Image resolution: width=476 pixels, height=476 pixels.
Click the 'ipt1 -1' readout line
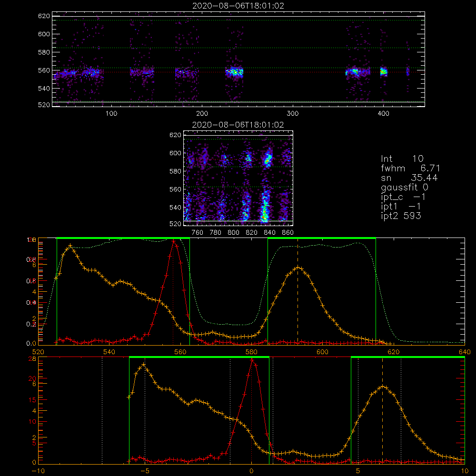pos(401,207)
